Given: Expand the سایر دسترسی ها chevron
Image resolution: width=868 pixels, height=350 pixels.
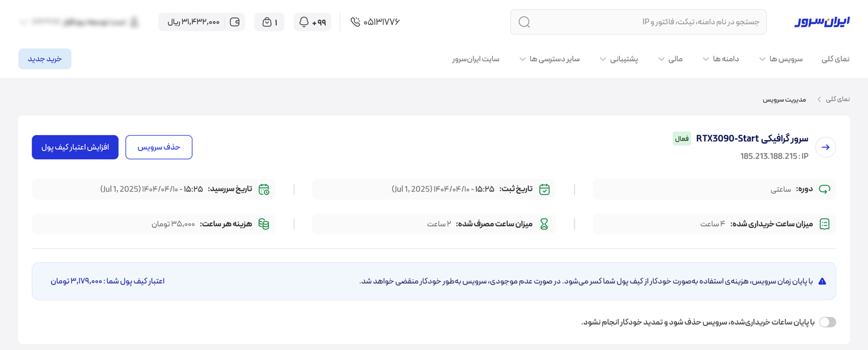Looking at the screenshot, I should click(x=523, y=59).
